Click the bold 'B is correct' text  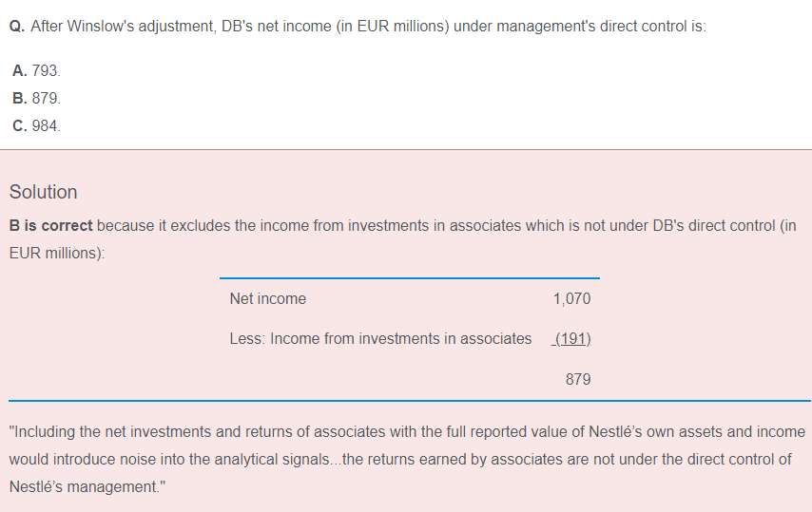(x=50, y=225)
